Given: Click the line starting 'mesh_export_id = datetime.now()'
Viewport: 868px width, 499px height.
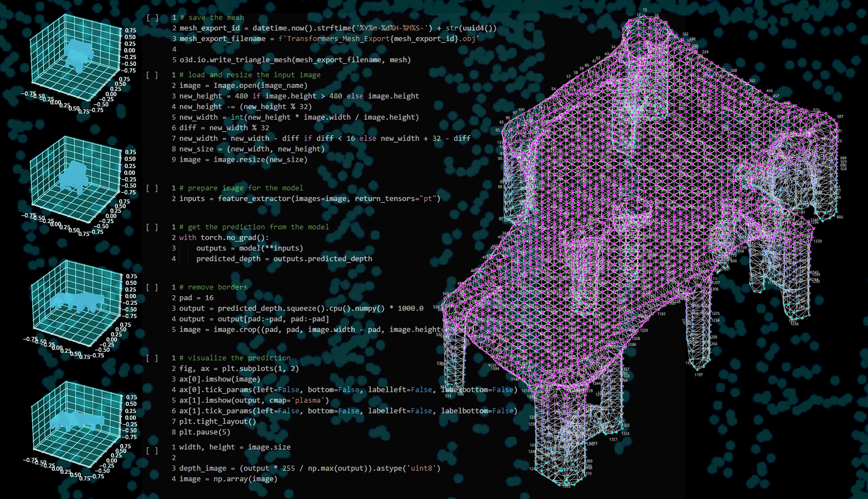Looking at the screenshot, I should coord(338,28).
